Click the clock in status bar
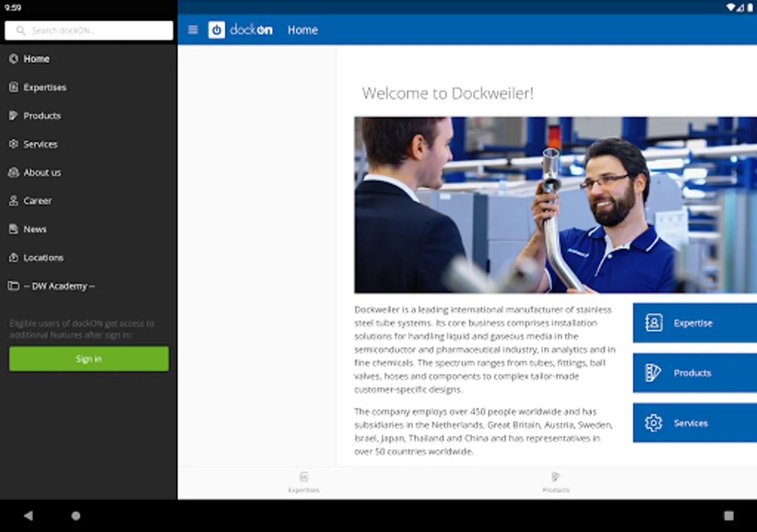The image size is (757, 532). tap(12, 8)
